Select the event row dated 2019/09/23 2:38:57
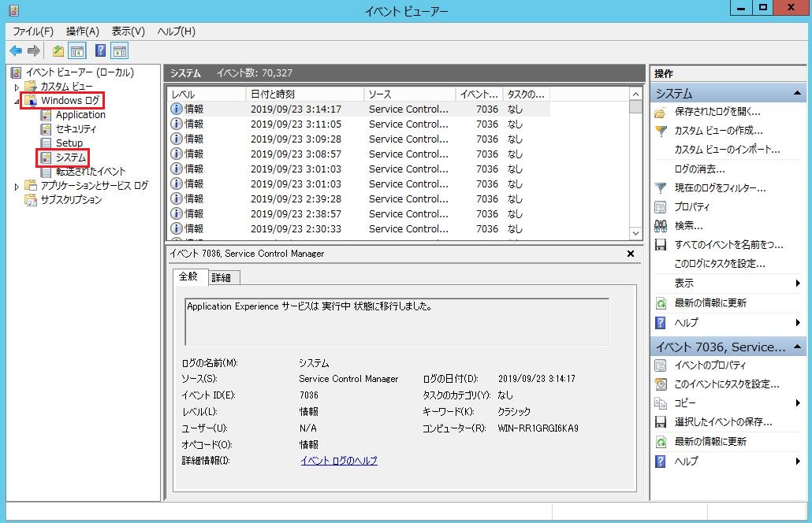 coord(359,214)
